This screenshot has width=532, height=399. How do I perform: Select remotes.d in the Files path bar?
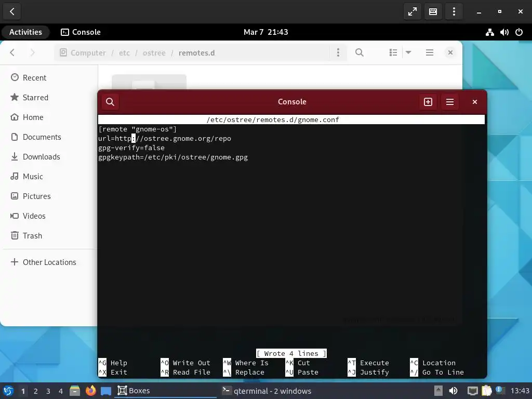pyautogui.click(x=196, y=53)
